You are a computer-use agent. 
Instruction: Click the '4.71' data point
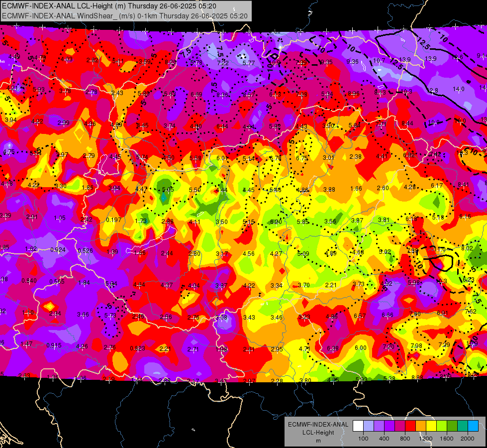(x=304, y=348)
